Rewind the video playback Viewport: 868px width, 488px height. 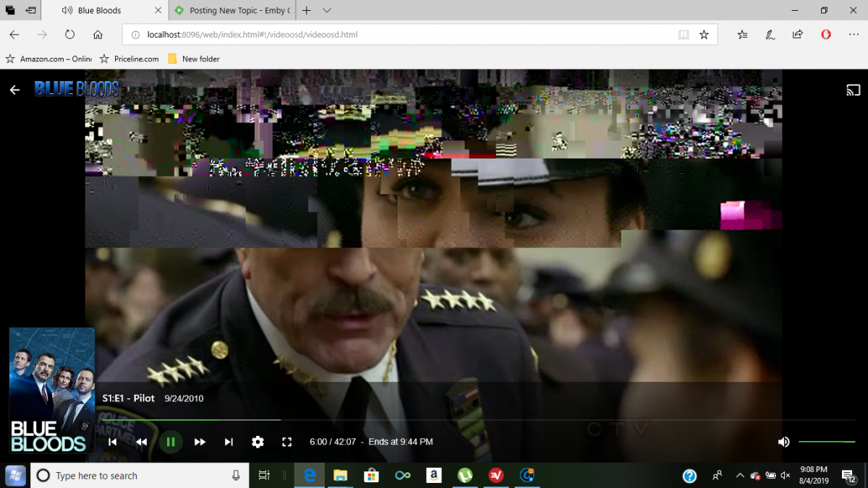(142, 442)
